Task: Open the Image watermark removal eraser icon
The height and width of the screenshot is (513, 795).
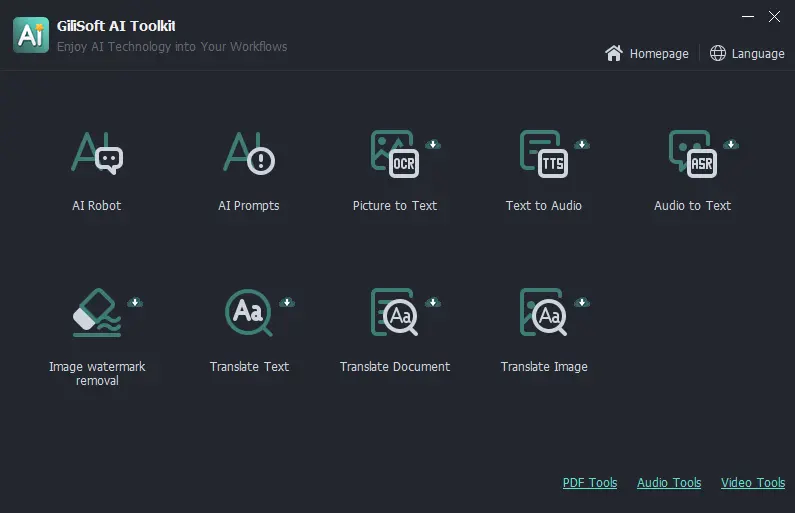Action: [x=97, y=312]
